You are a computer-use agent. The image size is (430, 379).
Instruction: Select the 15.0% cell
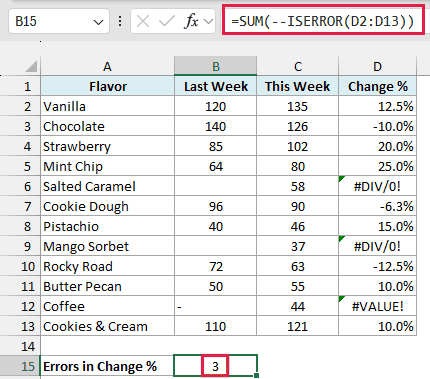377,226
